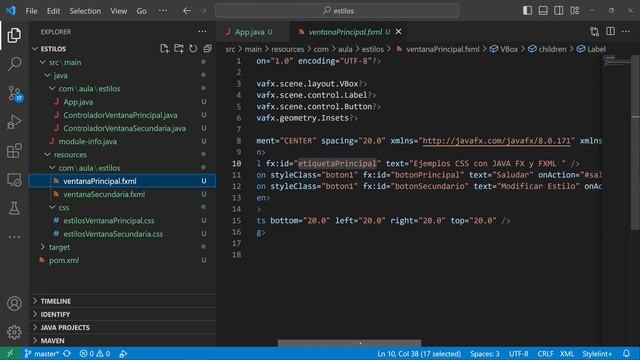Open the Run and Debug view

14,122
